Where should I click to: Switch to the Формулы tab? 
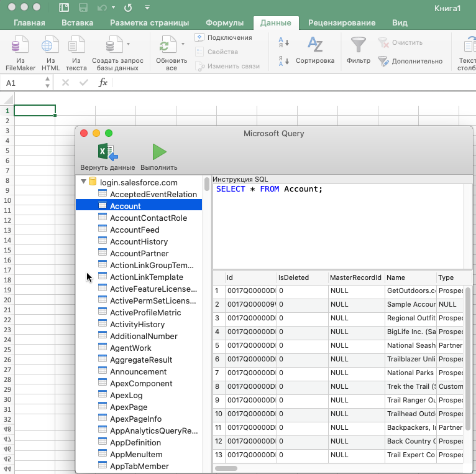tap(225, 23)
